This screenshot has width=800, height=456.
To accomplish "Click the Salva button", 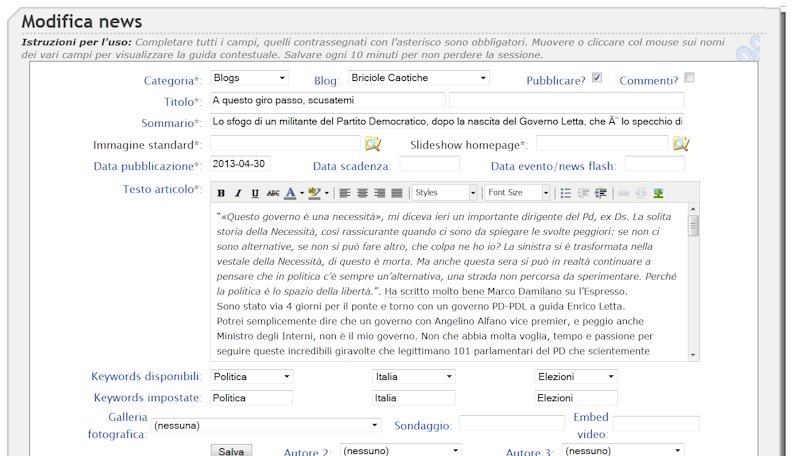I will click(x=231, y=450).
